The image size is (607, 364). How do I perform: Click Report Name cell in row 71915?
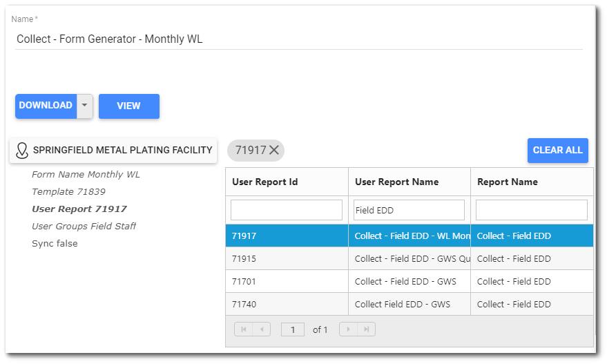[x=532, y=259]
